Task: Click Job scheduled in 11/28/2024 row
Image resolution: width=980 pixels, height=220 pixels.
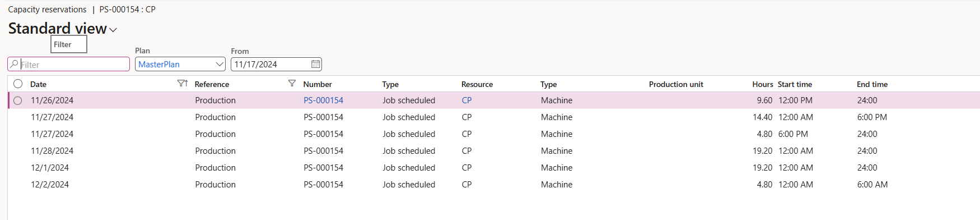Action: (x=409, y=151)
